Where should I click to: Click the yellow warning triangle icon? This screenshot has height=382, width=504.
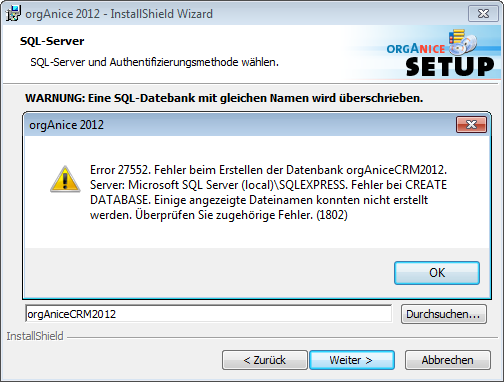coord(65,179)
